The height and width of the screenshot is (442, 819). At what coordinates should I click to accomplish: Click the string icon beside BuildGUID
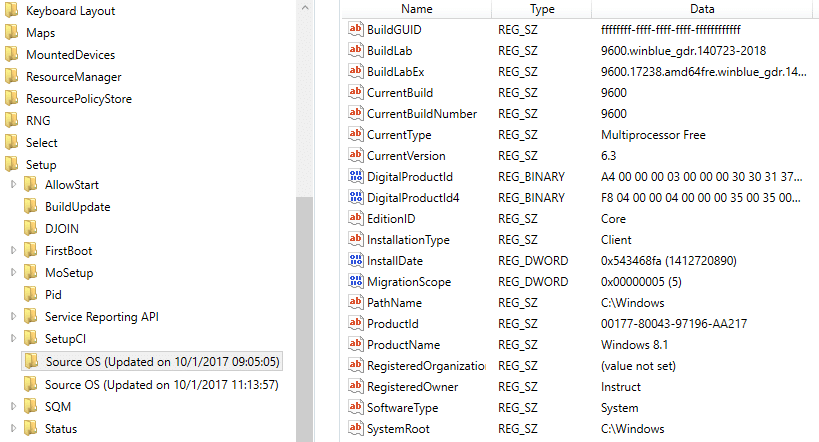coord(356,29)
